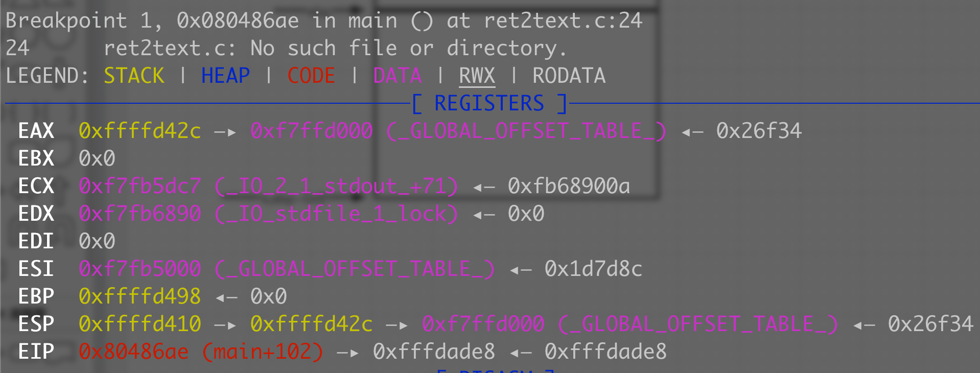Click the yellow STACK legend label
This screenshot has height=373, width=980.
click(134, 76)
